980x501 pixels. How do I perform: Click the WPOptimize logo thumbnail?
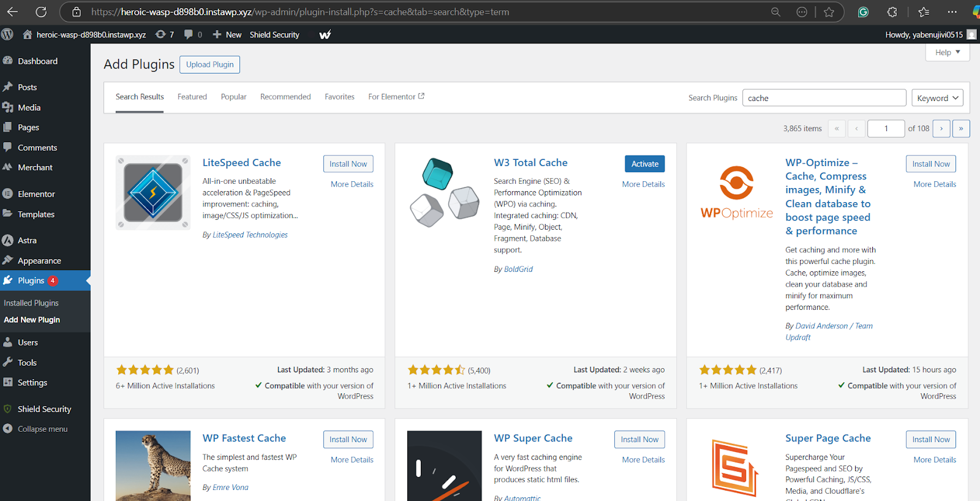pyautogui.click(x=736, y=192)
